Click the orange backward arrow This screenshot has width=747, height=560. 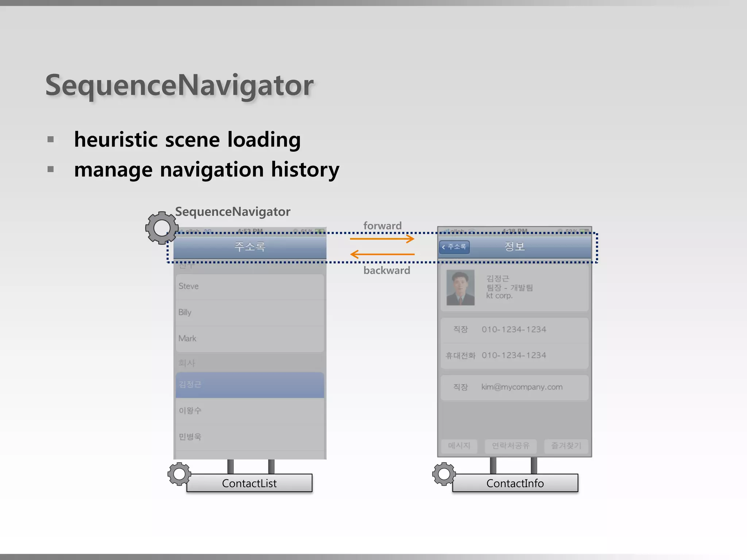click(382, 254)
